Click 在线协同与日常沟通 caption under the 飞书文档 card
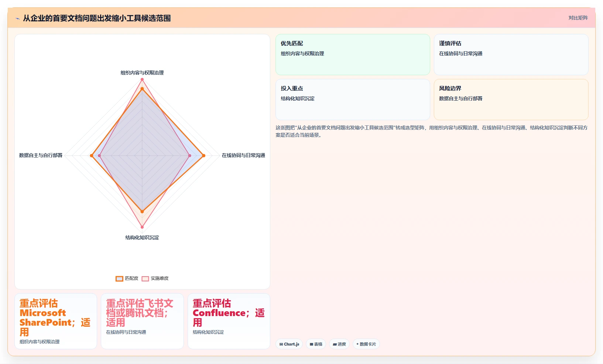 pyautogui.click(x=126, y=332)
